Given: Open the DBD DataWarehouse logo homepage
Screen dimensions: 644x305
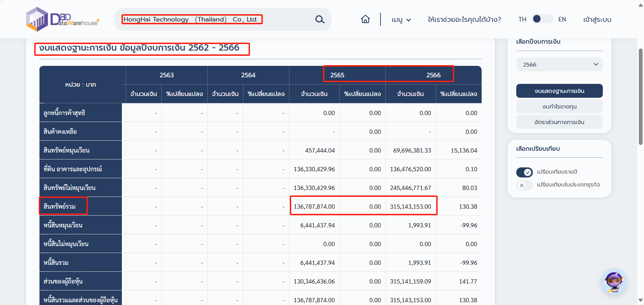Looking at the screenshot, I should pos(63,19).
